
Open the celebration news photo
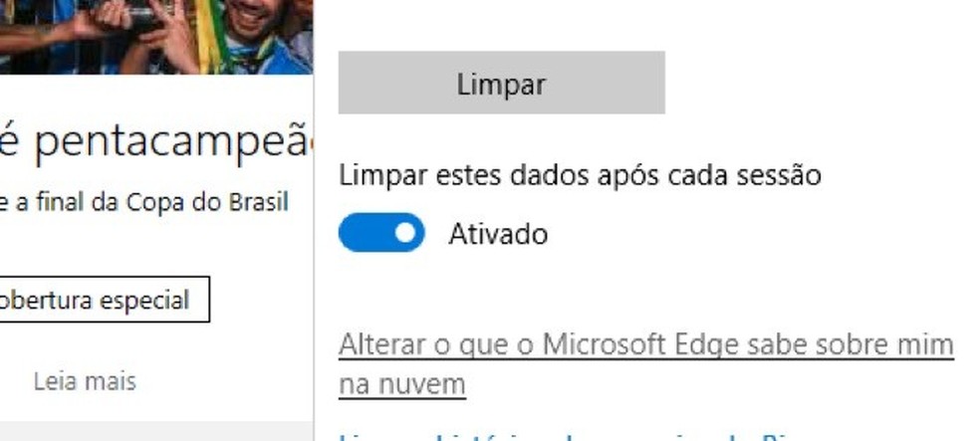pyautogui.click(x=156, y=37)
